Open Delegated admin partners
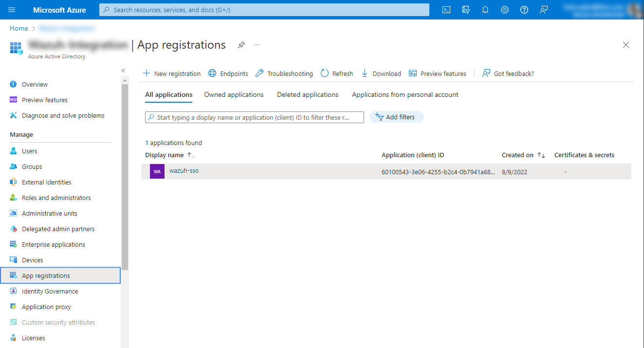This screenshot has width=644, height=348. (x=58, y=229)
